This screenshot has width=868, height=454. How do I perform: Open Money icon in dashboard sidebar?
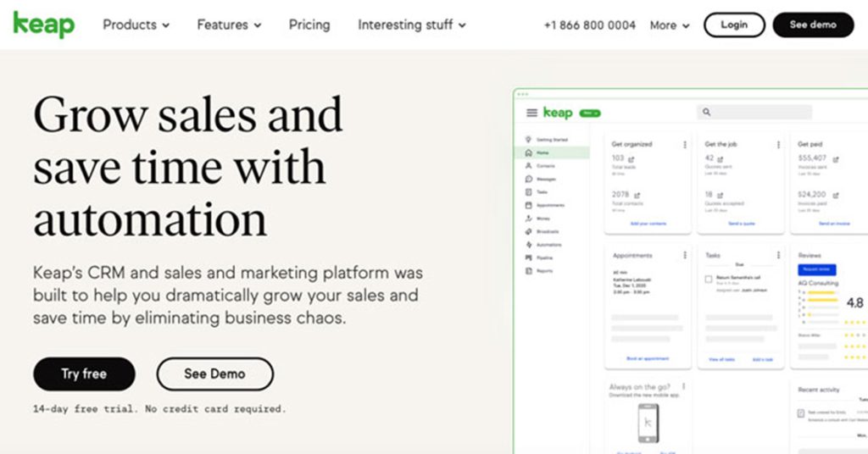click(528, 219)
